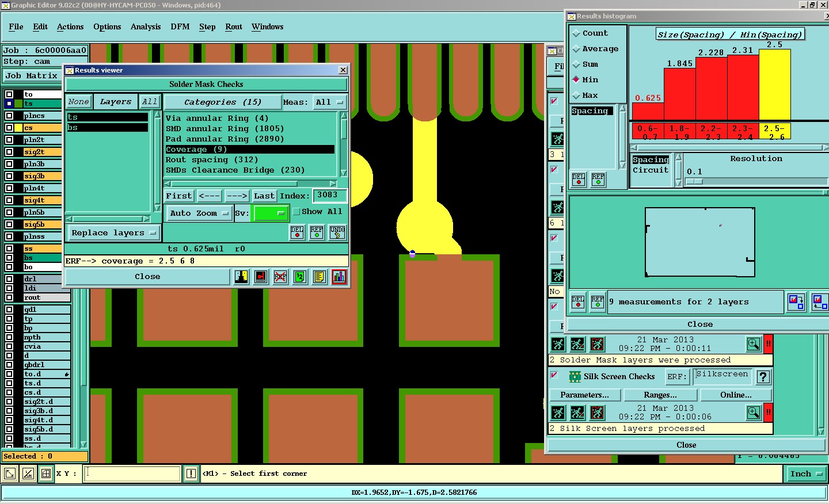Click the UNDO icon in Results viewer
829x504 pixels.
[x=337, y=232]
